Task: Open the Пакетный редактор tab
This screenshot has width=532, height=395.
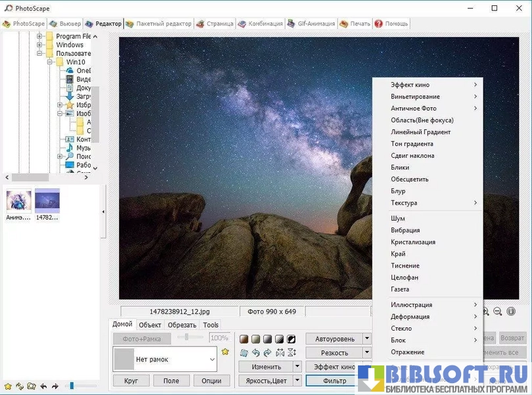Action: point(159,24)
